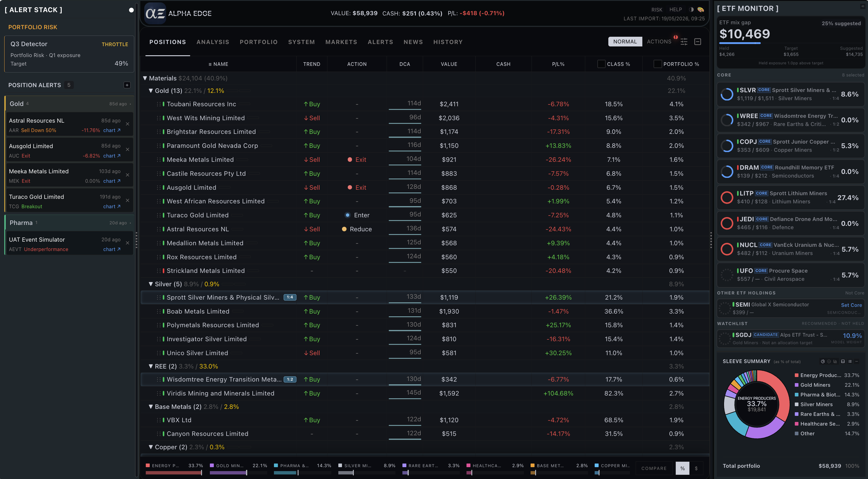868x479 pixels.
Task: Open the color palette theme picker
Action: pos(701,9)
